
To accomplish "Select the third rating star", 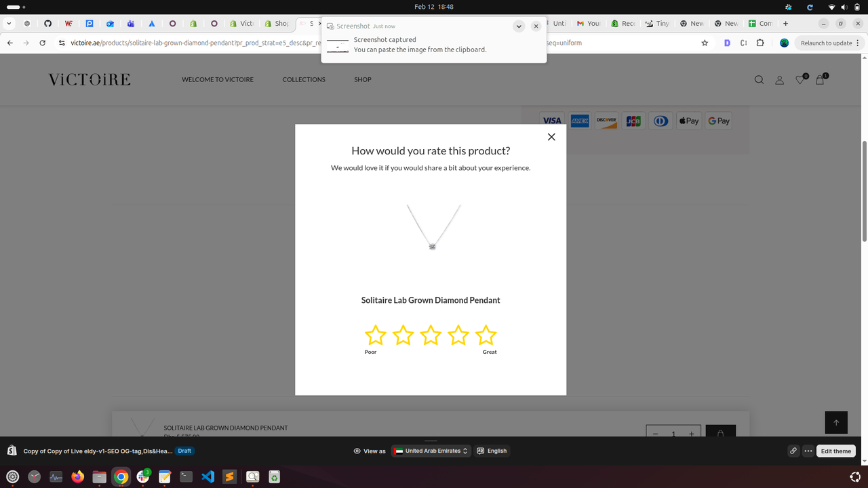I will tap(431, 335).
